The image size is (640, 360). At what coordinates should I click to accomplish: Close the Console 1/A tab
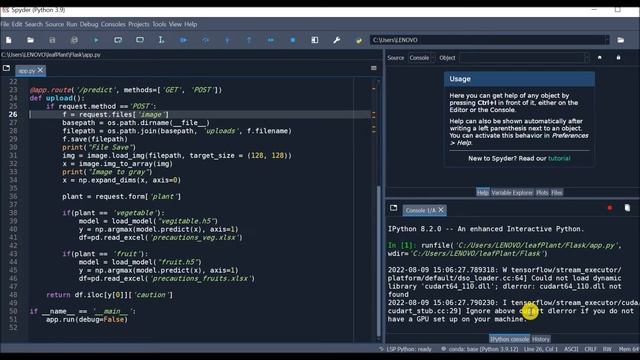[x=441, y=210]
